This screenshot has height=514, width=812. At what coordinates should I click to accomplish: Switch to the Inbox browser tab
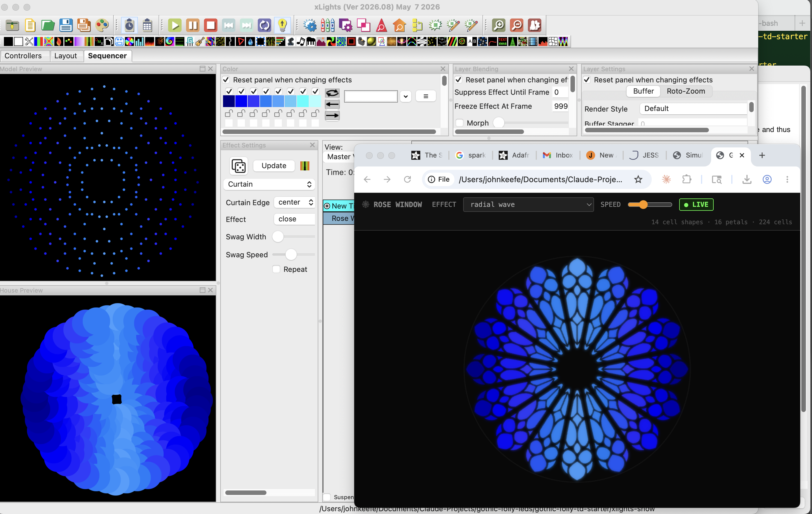pos(558,155)
